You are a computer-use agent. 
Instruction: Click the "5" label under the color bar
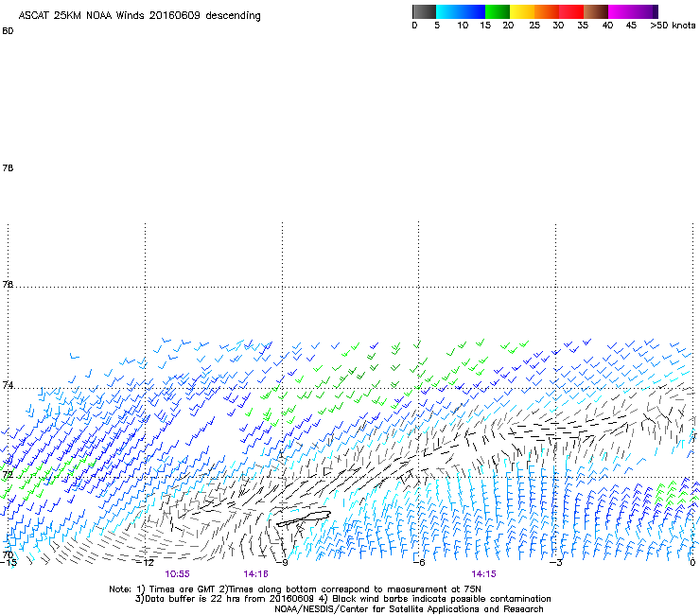tap(437, 26)
